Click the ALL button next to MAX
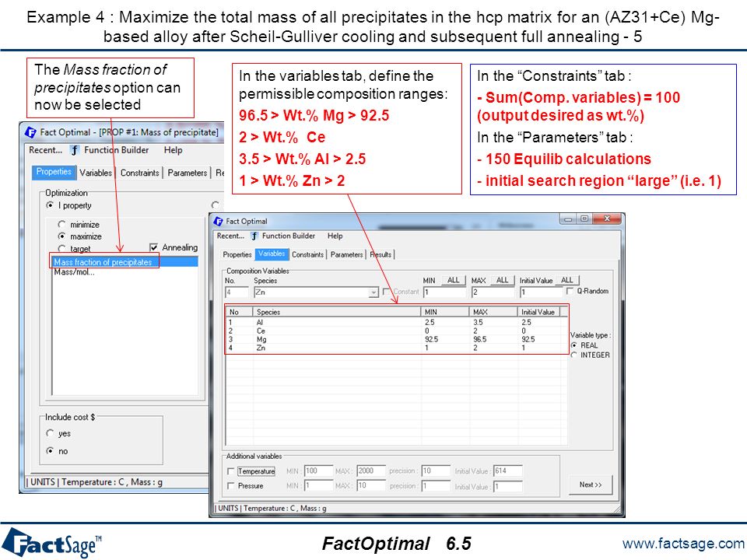This screenshot has height=560, width=747. [x=502, y=281]
